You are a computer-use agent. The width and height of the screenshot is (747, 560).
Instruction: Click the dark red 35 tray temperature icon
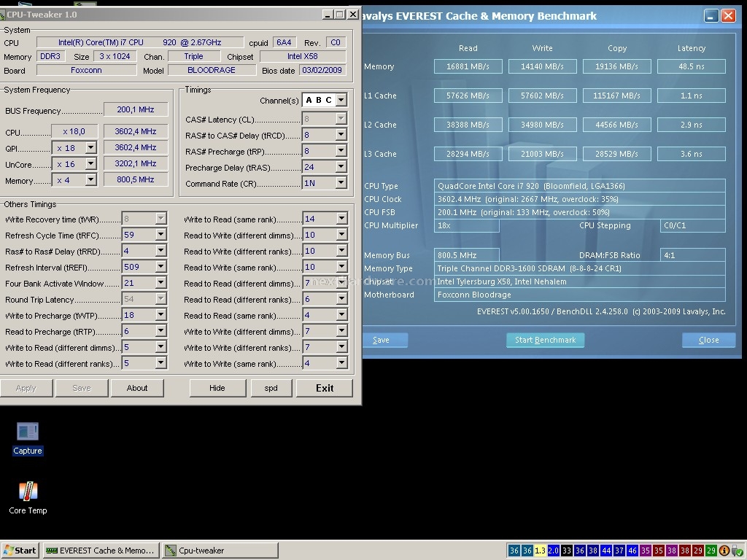click(659, 551)
